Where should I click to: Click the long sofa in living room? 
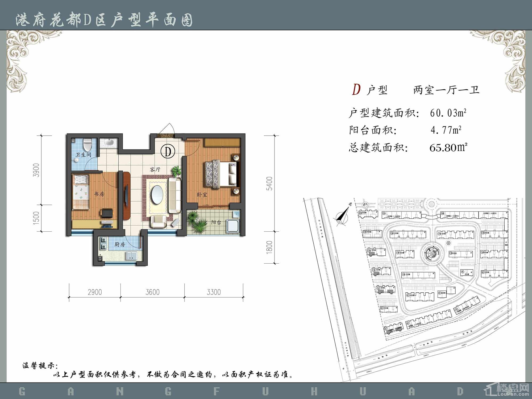click(175, 196)
